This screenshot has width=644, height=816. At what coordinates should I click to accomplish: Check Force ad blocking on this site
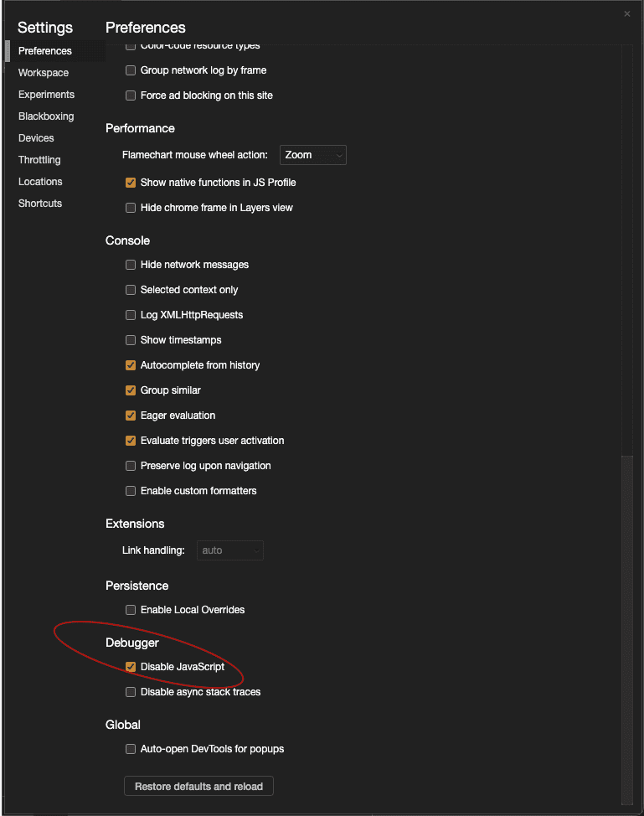pos(131,96)
